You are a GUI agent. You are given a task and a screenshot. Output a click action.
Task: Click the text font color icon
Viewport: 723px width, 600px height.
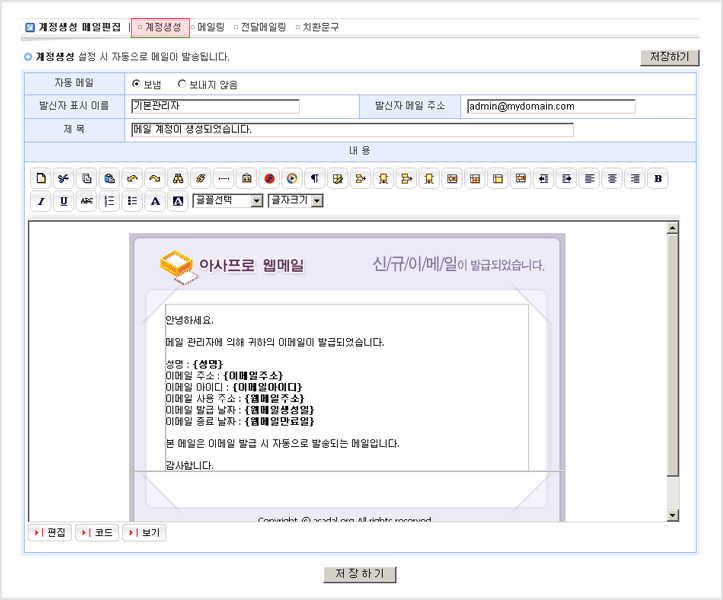(155, 201)
